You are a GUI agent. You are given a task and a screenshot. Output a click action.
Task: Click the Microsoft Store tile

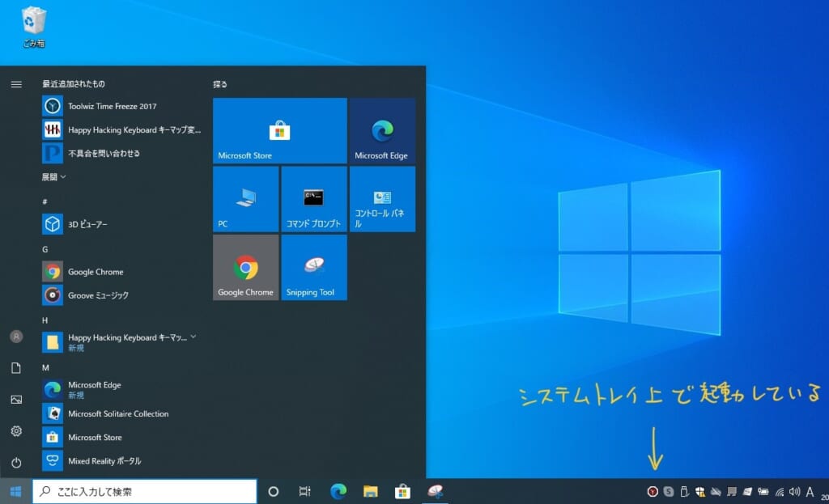(x=279, y=130)
